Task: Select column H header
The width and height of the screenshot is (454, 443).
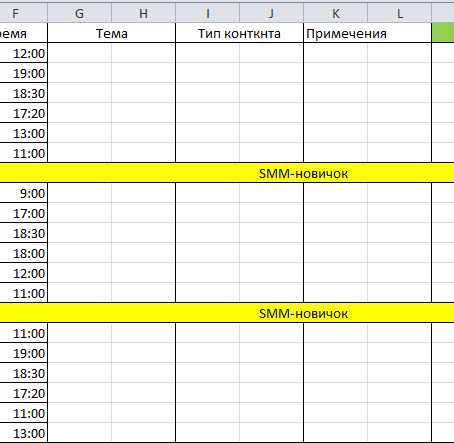Action: pyautogui.click(x=143, y=13)
